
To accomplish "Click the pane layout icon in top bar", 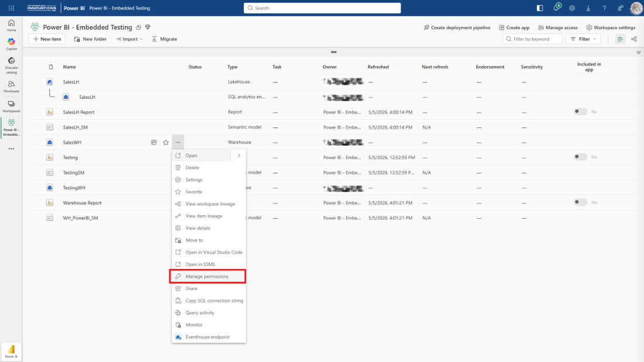I will click(x=540, y=8).
